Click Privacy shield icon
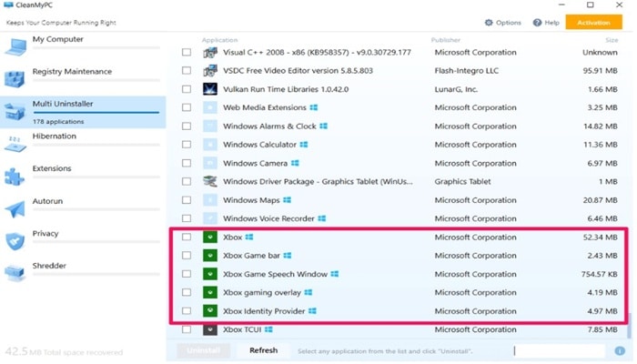637x364 pixels. pyautogui.click(x=15, y=241)
